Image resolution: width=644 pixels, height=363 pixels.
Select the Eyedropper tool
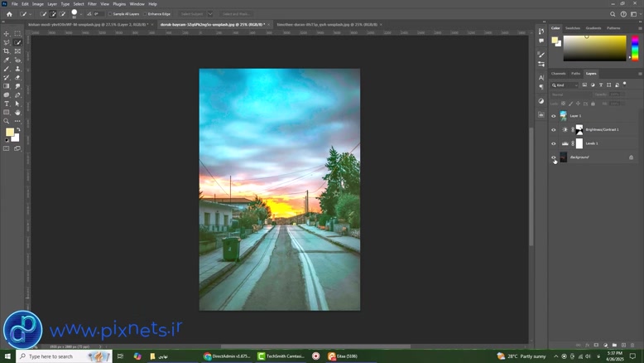point(6,60)
